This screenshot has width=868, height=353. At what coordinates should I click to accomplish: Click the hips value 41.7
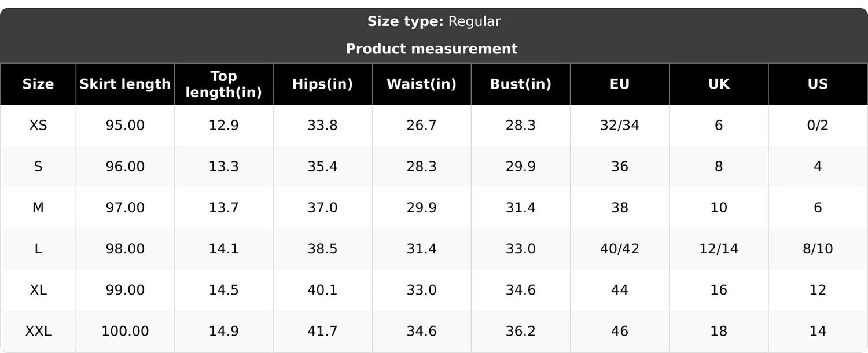(322, 331)
